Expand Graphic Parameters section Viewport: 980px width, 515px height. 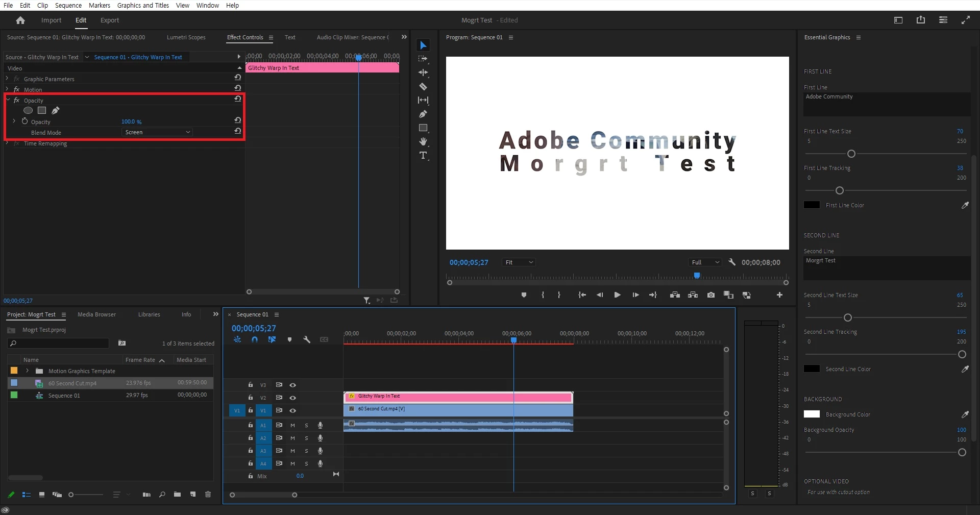click(x=7, y=79)
